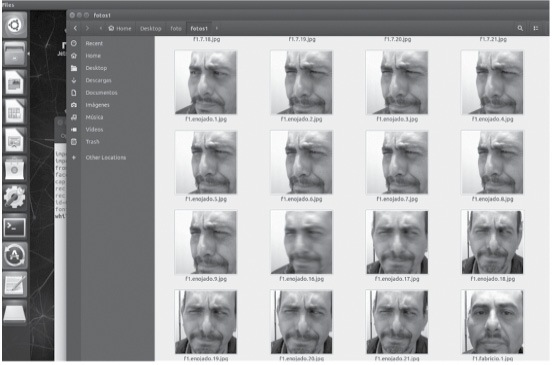
Task: Select thumbnail f1.enojado.1.jpg
Action: [x=206, y=82]
